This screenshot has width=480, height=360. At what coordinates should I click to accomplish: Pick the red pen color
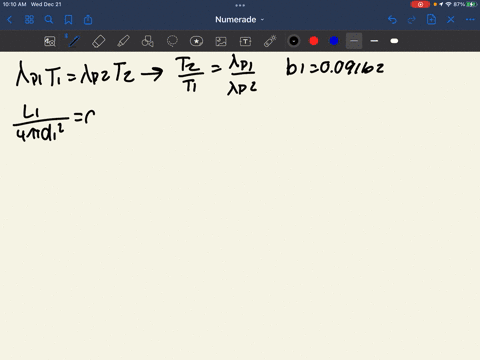[x=314, y=41]
